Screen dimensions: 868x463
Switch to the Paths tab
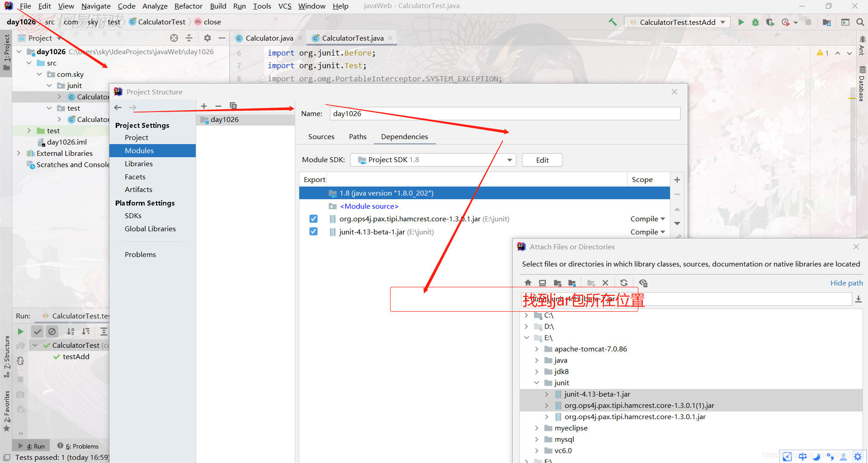[358, 137]
